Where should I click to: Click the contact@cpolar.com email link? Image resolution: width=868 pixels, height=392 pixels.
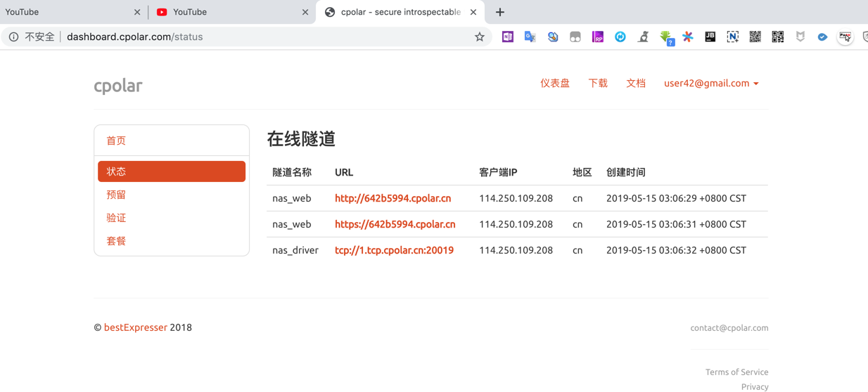pyautogui.click(x=729, y=328)
